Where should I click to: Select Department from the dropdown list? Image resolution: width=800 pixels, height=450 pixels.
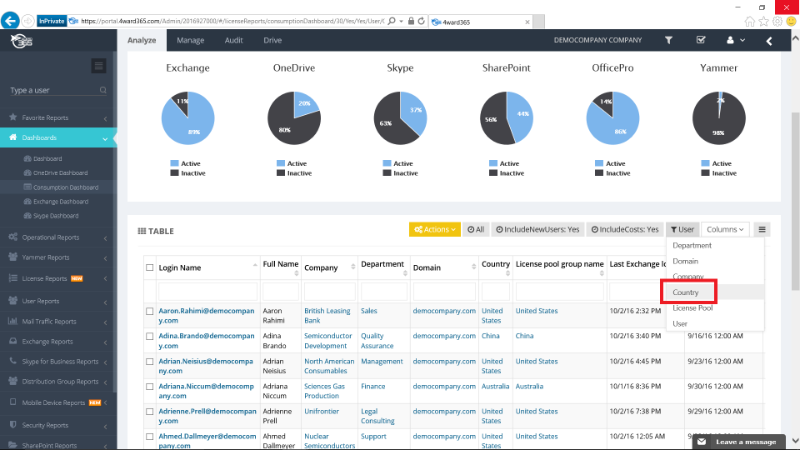click(714, 245)
